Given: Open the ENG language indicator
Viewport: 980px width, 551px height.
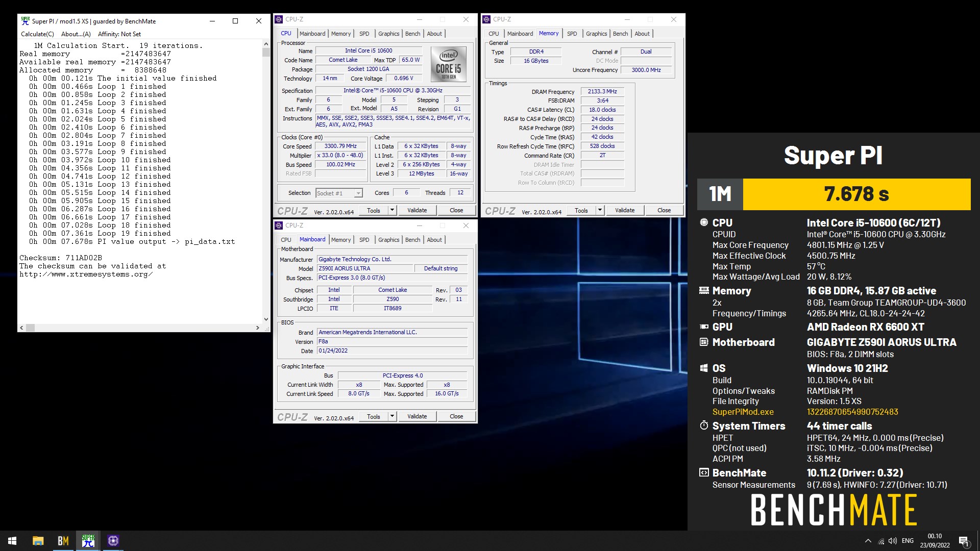Looking at the screenshot, I should pyautogui.click(x=908, y=541).
